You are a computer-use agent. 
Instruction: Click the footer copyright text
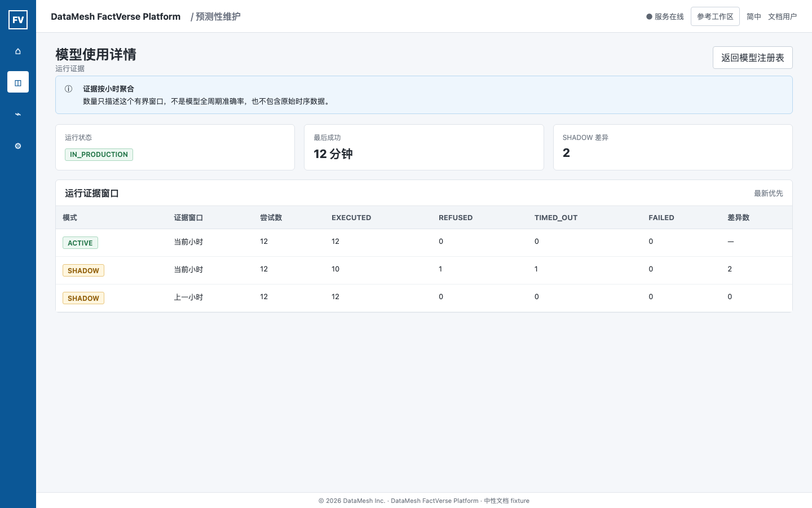point(424,501)
